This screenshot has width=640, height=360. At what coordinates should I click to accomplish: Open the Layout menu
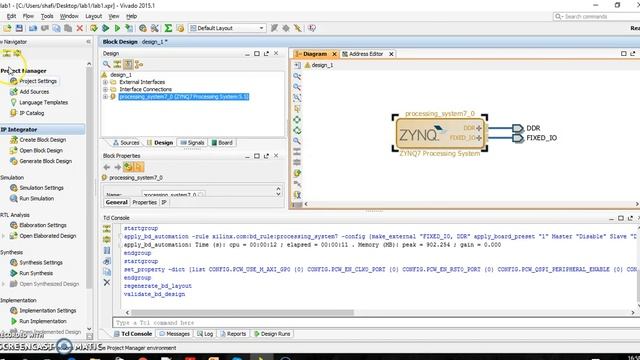93,16
